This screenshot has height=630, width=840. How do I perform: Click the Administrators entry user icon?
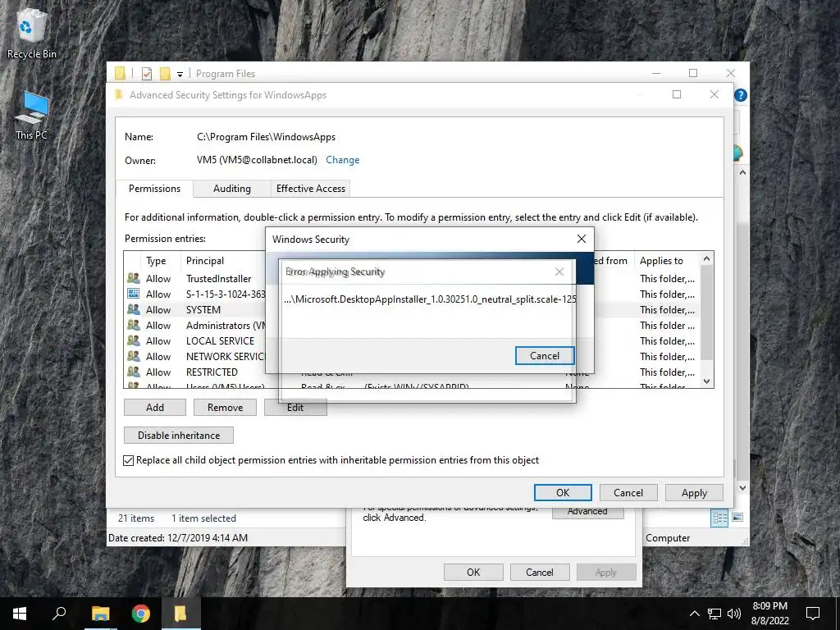(134, 325)
